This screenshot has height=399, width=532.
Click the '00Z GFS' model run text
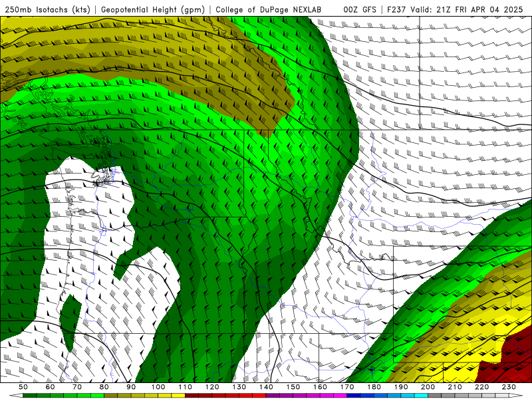360,9
